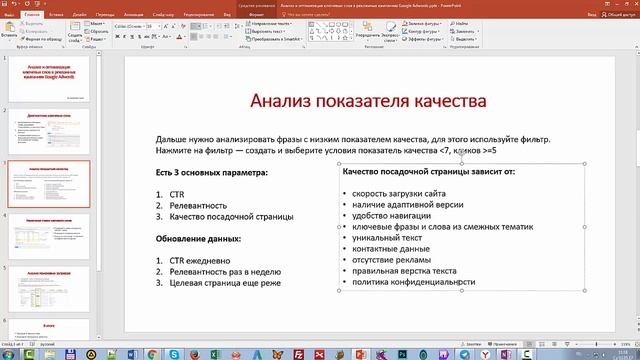Switch to the Format (Формат) drawing tools tab

tap(256, 15)
